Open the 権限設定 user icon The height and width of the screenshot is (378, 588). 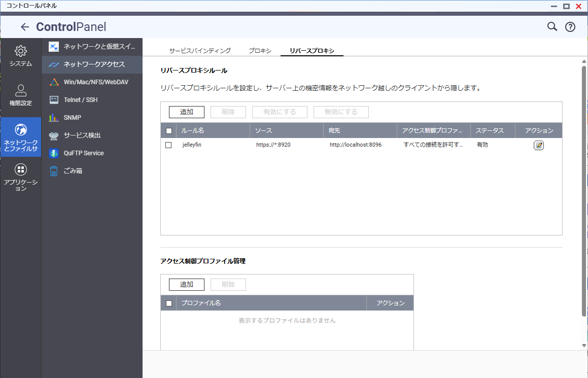21,91
